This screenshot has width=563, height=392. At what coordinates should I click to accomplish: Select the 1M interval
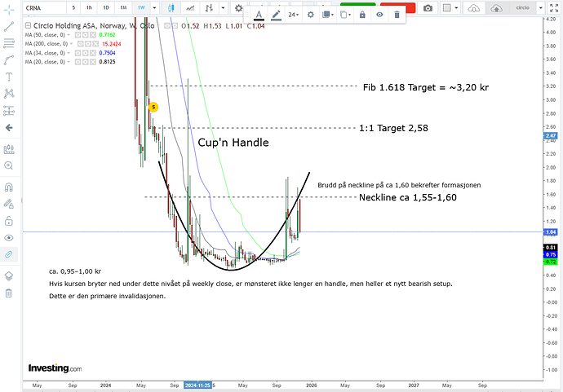[x=123, y=8]
